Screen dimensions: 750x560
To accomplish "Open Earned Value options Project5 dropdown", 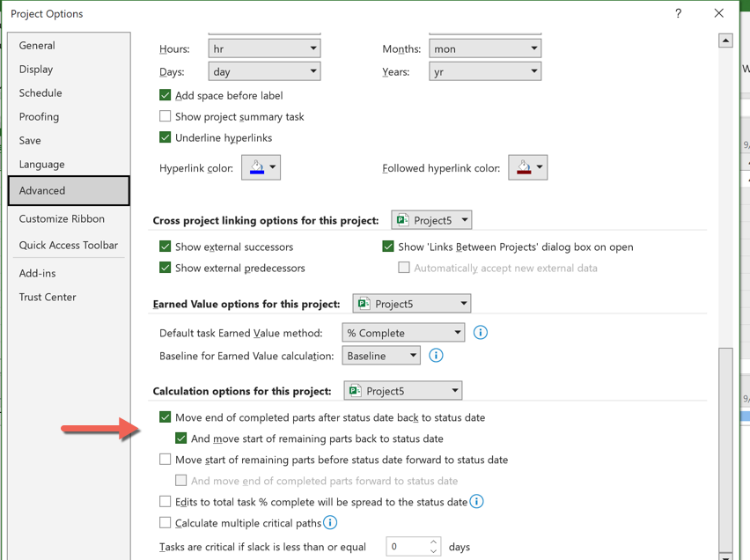I will click(412, 304).
